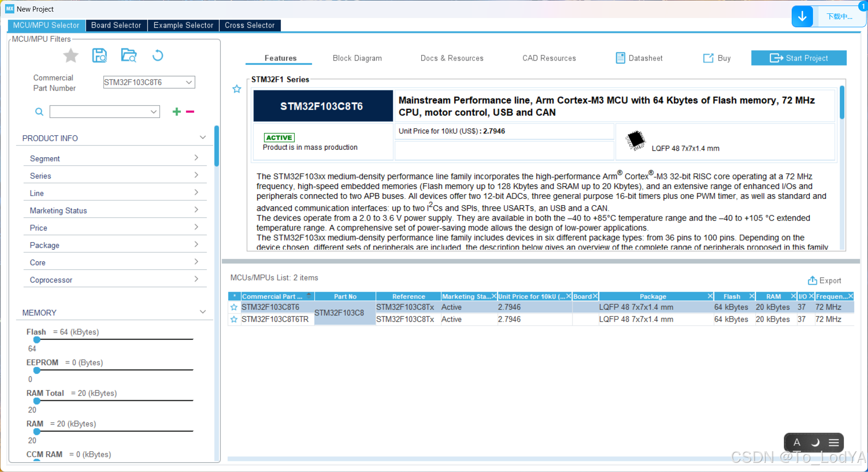Click the download arrow button
The height and width of the screenshot is (472, 868).
click(802, 17)
